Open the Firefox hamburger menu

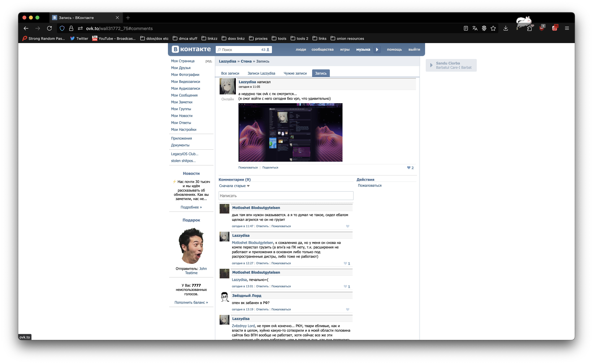(x=567, y=28)
